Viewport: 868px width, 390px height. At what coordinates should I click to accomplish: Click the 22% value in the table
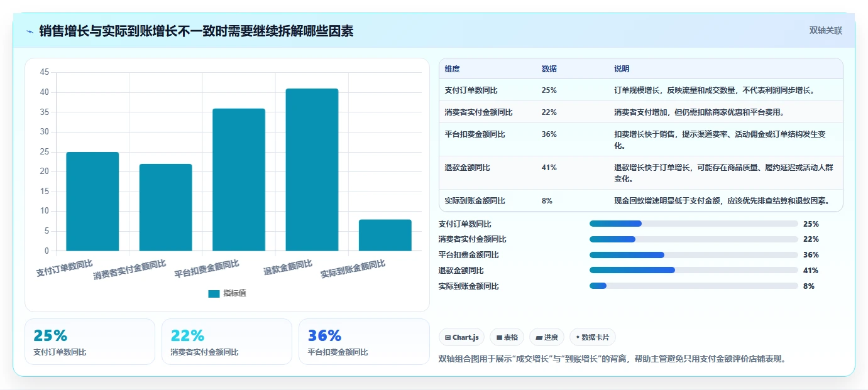tap(549, 112)
